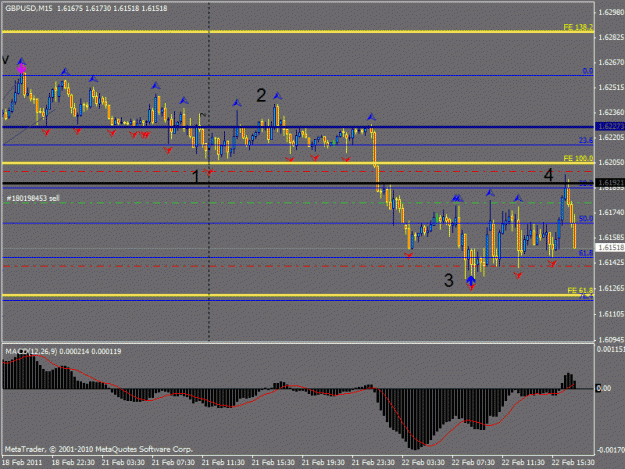625x469 pixels.
Task: Click the 1.62670 price axis value
Action: coord(611,62)
